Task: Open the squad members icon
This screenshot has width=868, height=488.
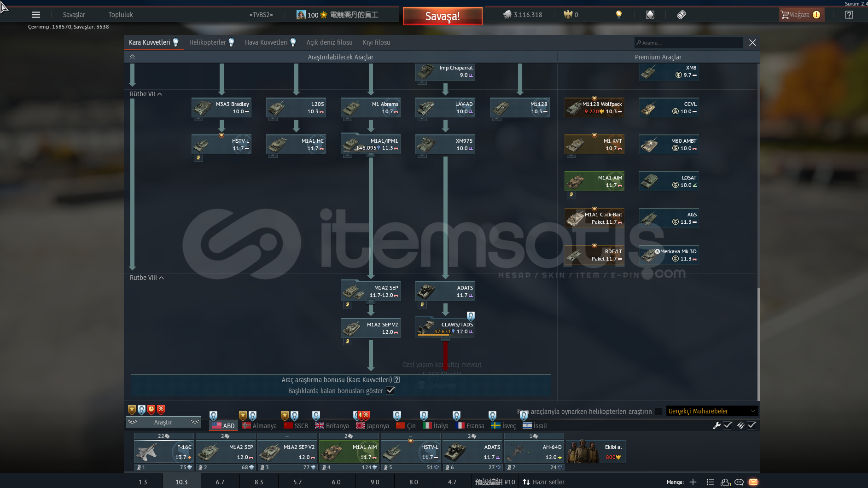Action: 726,482
